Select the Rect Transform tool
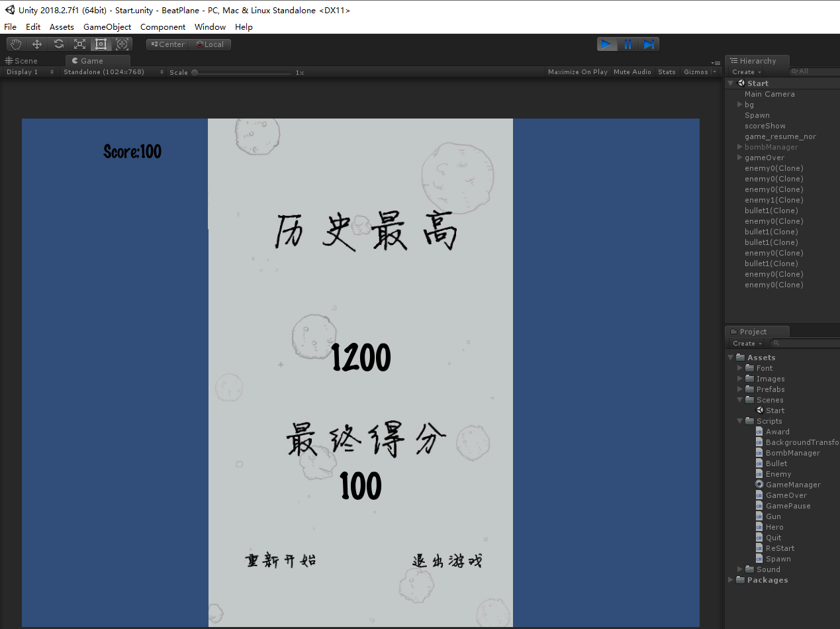The height and width of the screenshot is (629, 840). [x=101, y=44]
